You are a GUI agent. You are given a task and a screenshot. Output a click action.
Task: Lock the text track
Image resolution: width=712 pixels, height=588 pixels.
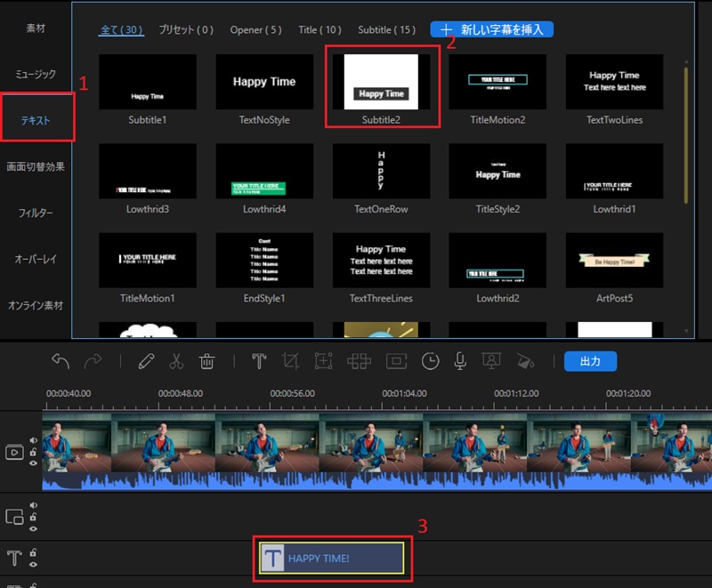[x=33, y=552]
